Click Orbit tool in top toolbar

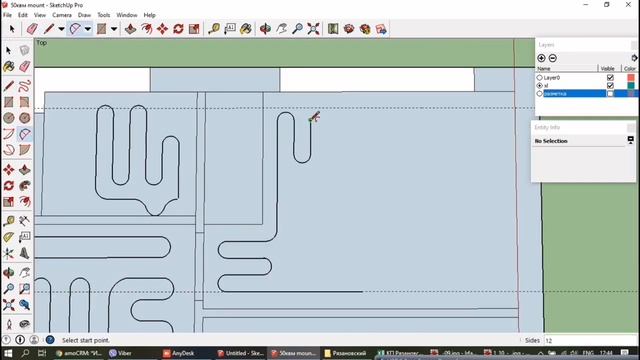(x=265, y=29)
